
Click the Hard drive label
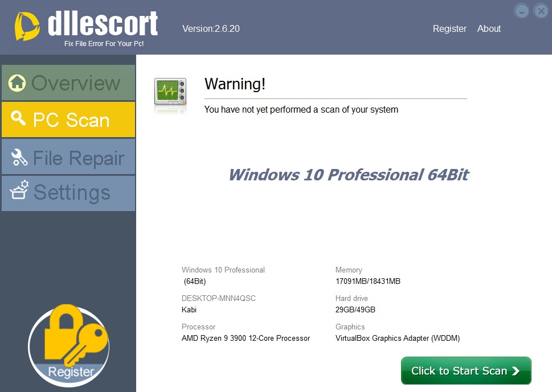coord(351,299)
